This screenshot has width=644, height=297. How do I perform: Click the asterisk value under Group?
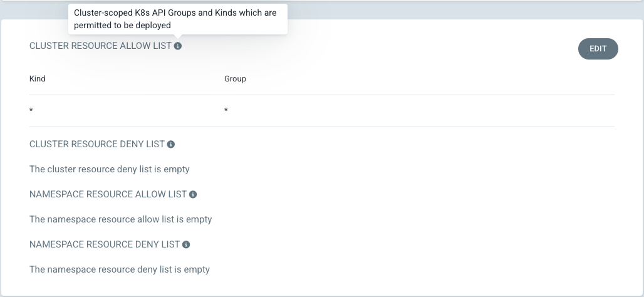(226, 111)
